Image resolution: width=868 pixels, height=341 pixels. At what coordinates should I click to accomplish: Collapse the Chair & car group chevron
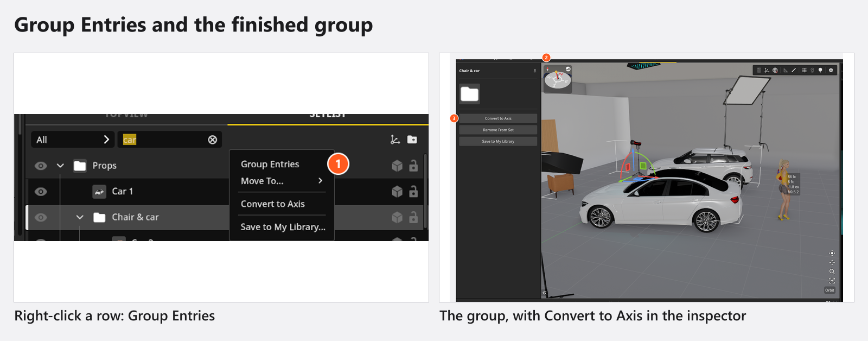click(80, 217)
